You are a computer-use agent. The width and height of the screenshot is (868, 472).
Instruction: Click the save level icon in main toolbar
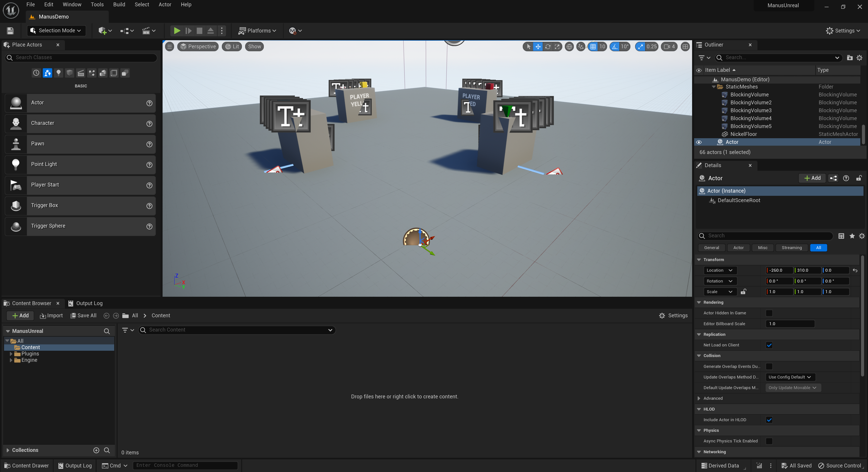(10, 31)
